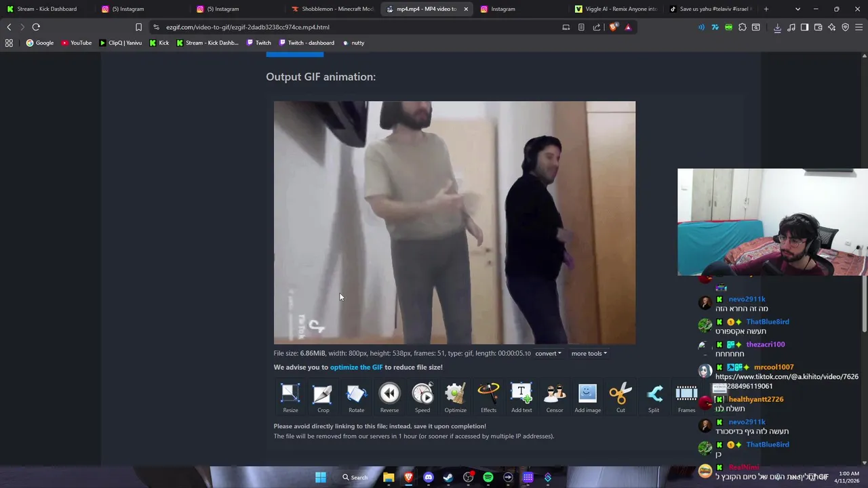Viewport: 868px width, 488px height.
Task: Open the Cut tool with scissors
Action: coord(620,398)
